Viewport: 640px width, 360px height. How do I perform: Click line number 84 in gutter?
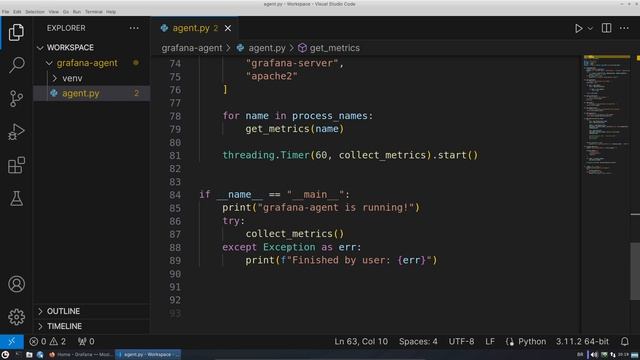pyautogui.click(x=175, y=195)
